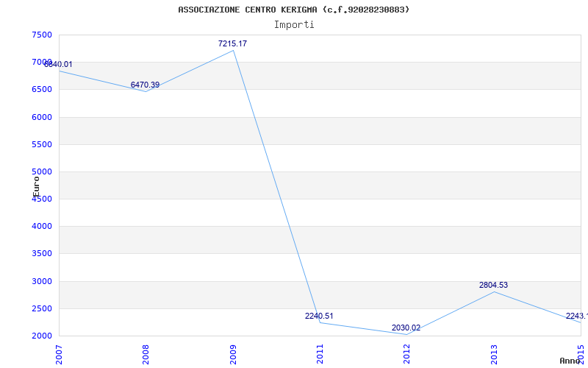Viewport: 588px width, 368px height.
Task: Select the year 2013 axis label
Action: pos(494,354)
